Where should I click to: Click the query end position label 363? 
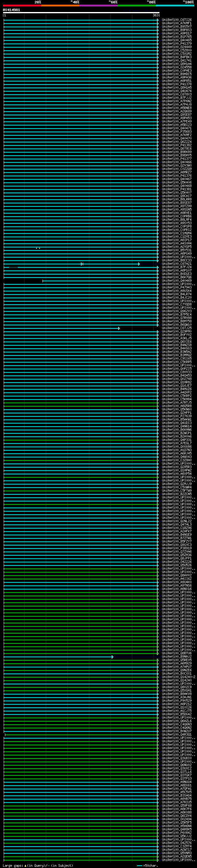coord(155,15)
